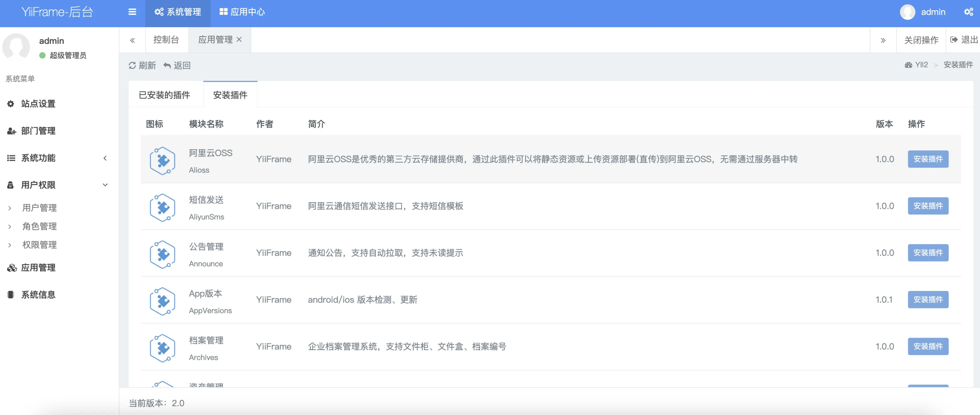The image size is (980, 415).
Task: Click the 权限管理 submenu arrow
Action: 10,245
